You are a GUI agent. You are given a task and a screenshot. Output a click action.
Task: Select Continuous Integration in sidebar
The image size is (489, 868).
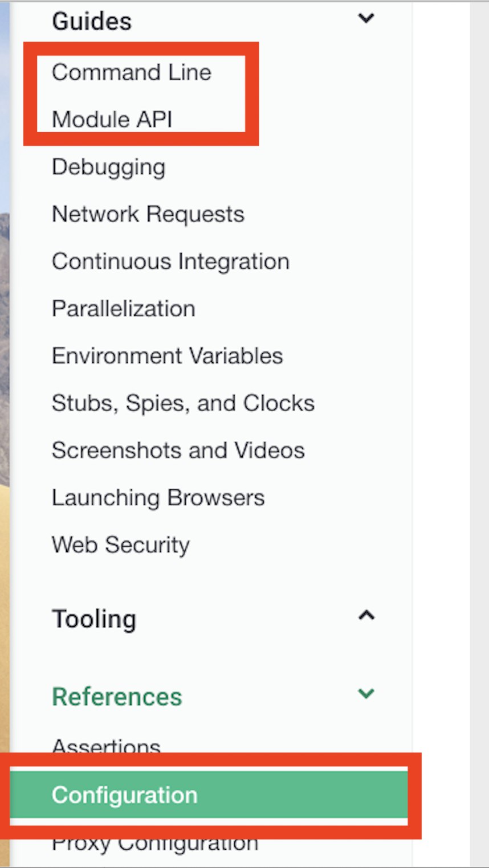point(171,262)
